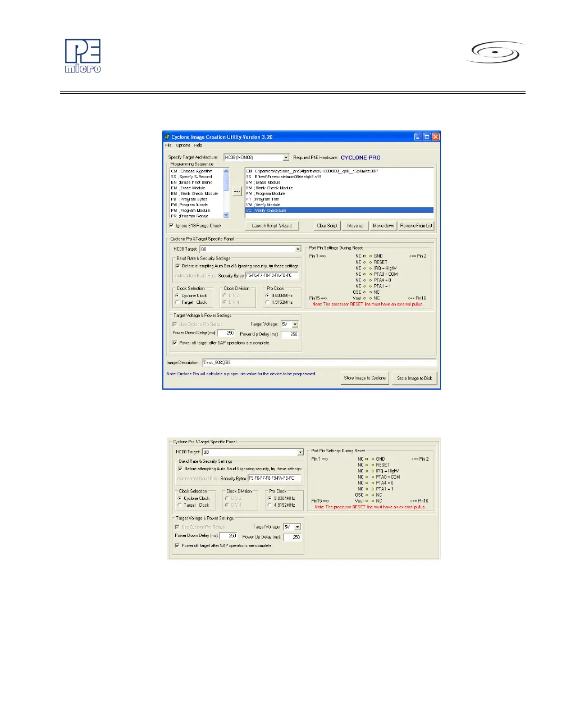The height and width of the screenshot is (728, 566).
Task: Select 'PW ;Program Words' command
Action: [197, 205]
